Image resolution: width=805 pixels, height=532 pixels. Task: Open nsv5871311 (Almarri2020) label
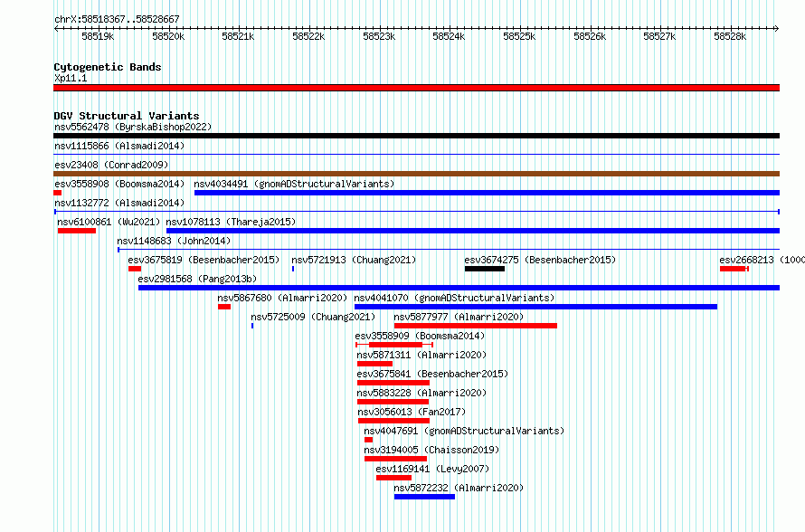coord(421,355)
